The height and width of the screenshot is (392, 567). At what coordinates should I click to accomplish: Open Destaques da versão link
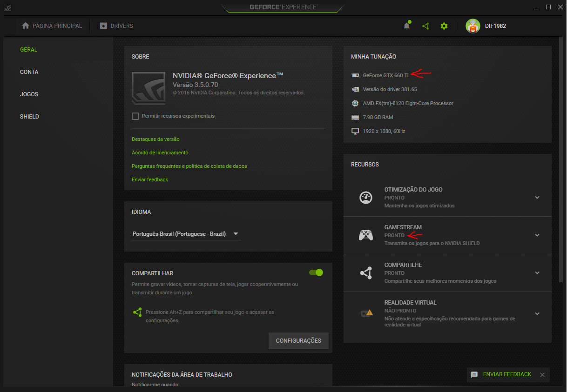coord(155,139)
